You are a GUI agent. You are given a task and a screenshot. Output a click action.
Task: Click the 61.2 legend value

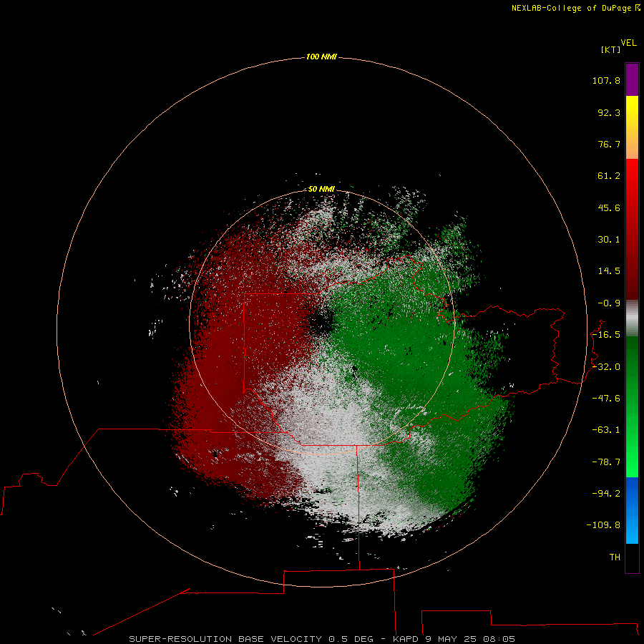pyautogui.click(x=609, y=176)
